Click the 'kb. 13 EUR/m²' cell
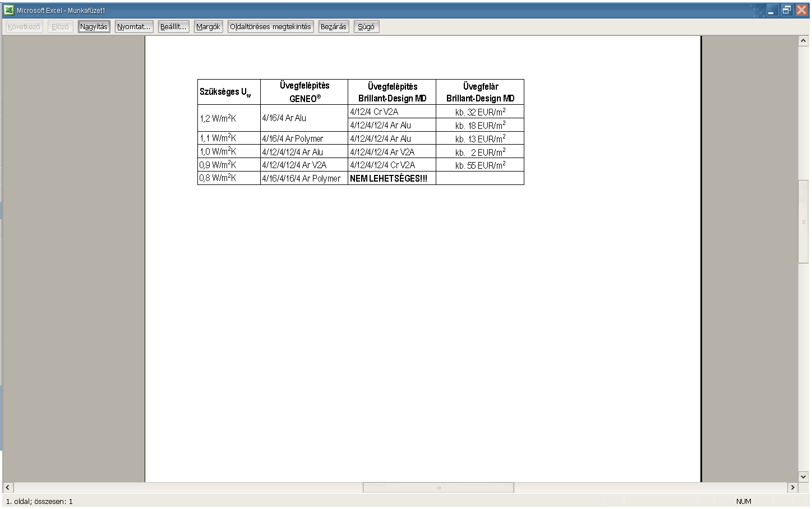Image resolution: width=812 pixels, height=509 pixels. click(x=480, y=138)
